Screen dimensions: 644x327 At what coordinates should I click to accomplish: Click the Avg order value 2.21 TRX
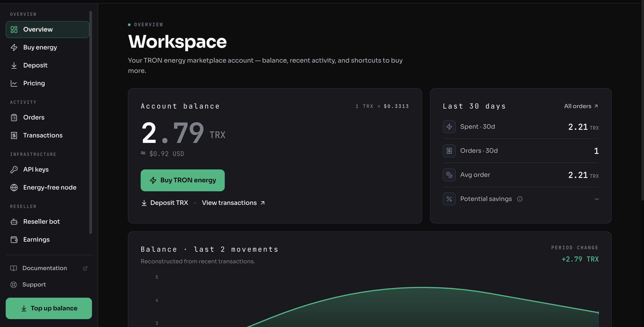(x=583, y=175)
